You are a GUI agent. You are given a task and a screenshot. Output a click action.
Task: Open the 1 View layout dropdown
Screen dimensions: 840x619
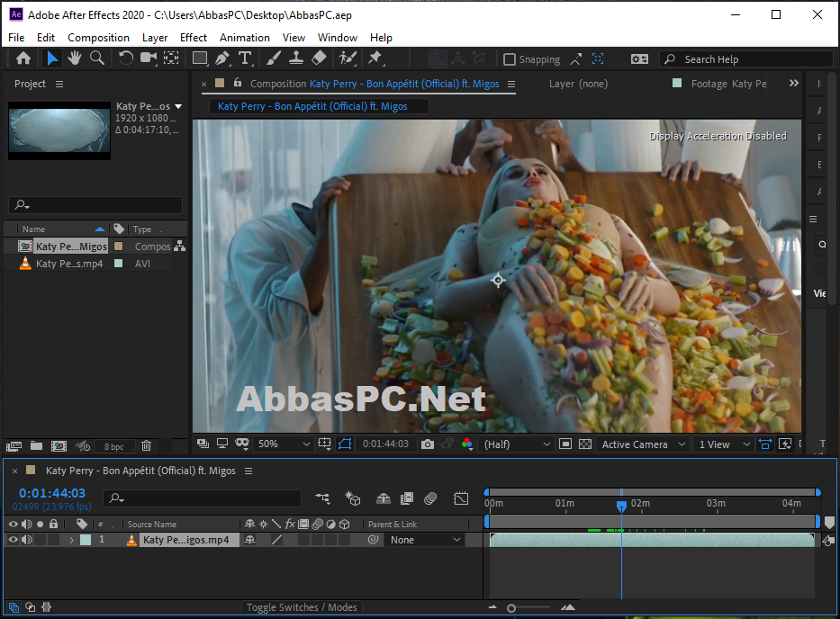tap(724, 444)
